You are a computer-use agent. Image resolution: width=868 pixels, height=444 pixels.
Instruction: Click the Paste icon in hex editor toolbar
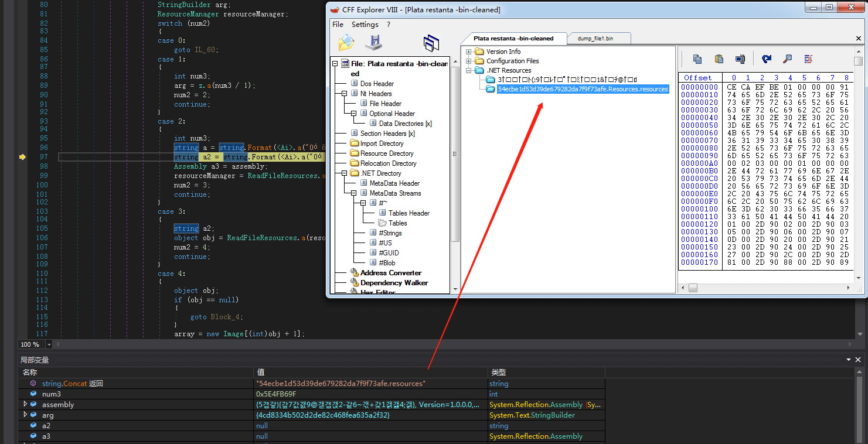coord(719,59)
